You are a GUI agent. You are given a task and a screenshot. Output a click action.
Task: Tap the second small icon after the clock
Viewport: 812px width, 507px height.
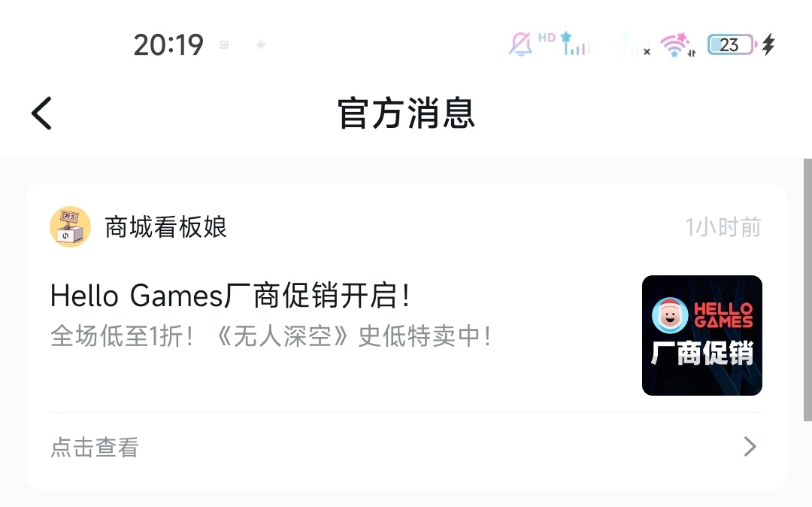[x=262, y=45]
